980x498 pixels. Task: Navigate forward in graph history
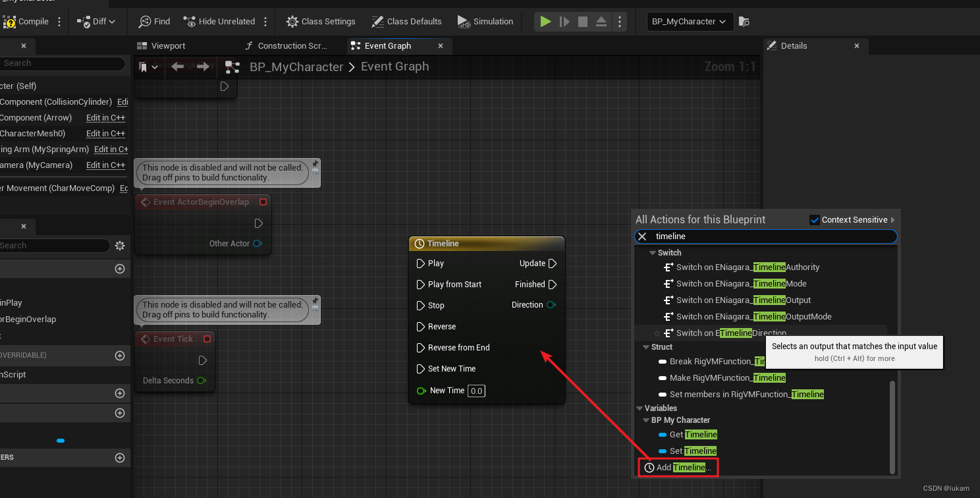click(203, 67)
